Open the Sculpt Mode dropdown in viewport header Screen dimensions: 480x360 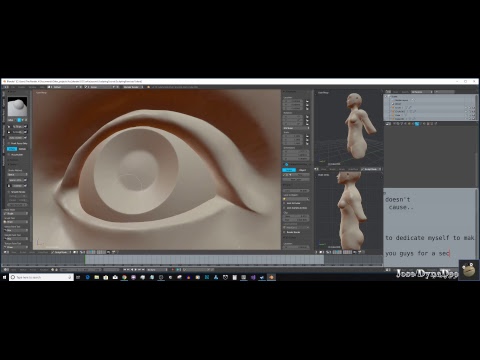click(x=61, y=252)
